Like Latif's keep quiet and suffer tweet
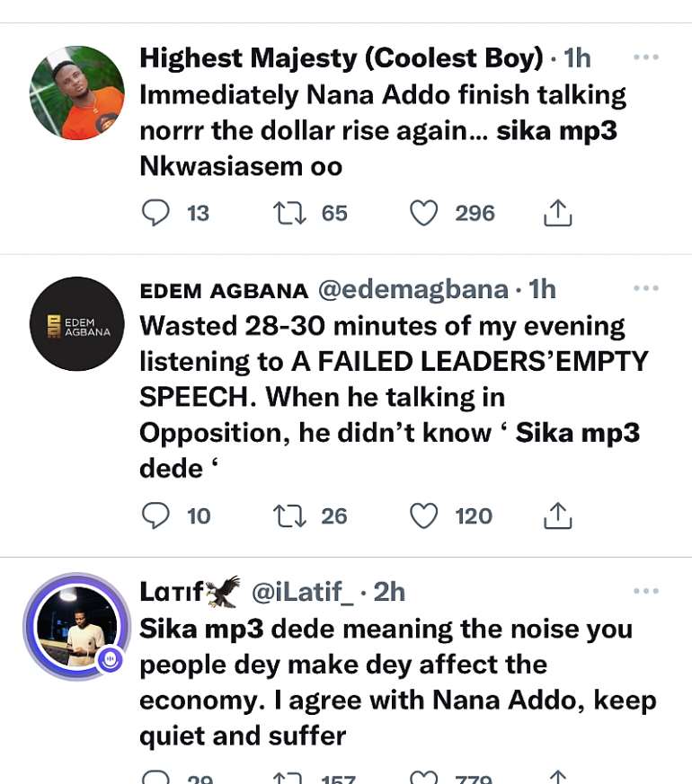Image resolution: width=692 pixels, height=784 pixels. (x=423, y=778)
